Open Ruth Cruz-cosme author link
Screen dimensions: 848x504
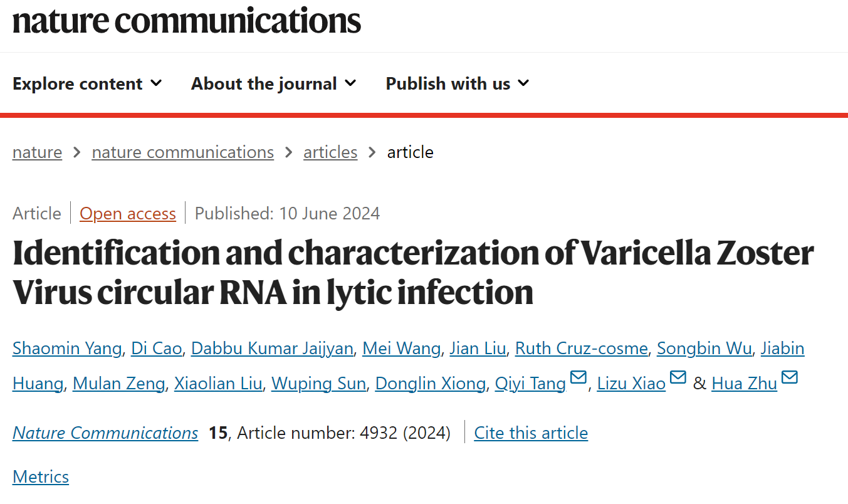pos(581,349)
